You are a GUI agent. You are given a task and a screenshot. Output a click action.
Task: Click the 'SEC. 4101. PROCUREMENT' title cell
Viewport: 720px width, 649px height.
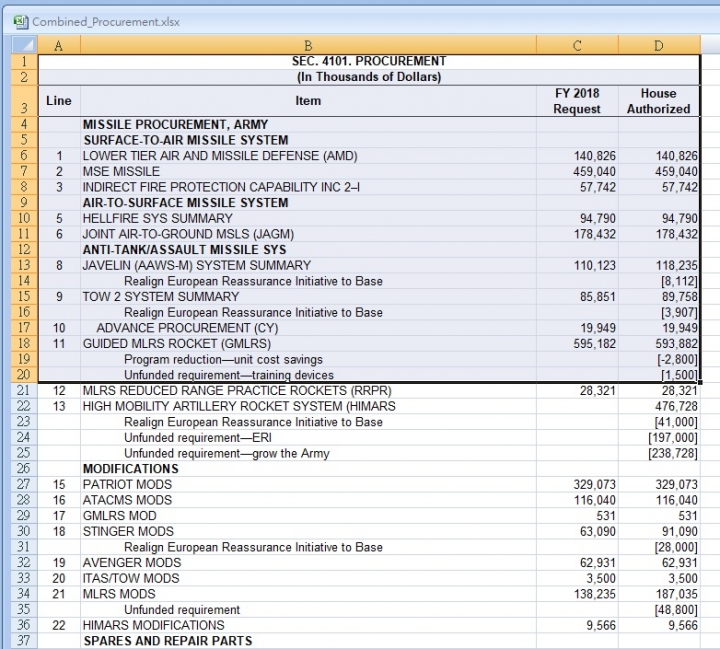(369, 62)
